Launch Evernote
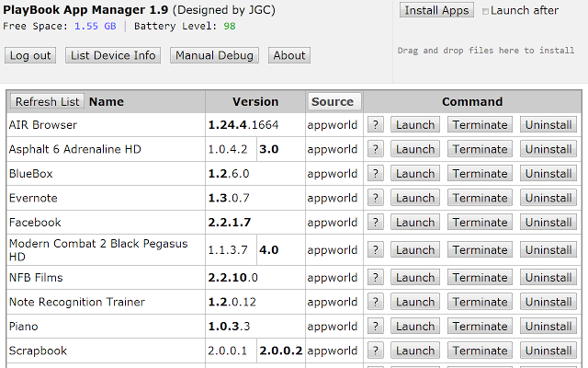Screen dimensions: 588x368 (x=415, y=199)
